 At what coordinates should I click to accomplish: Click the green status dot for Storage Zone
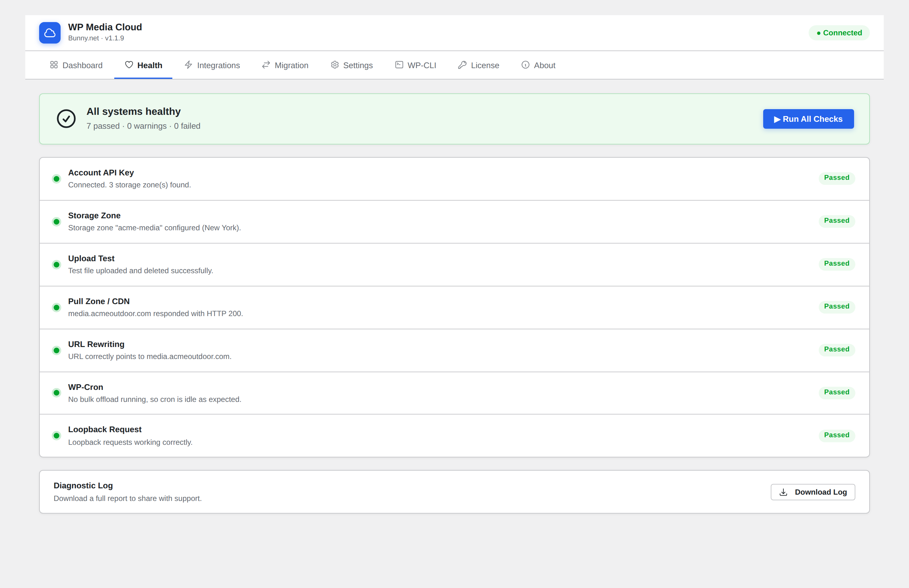(56, 222)
